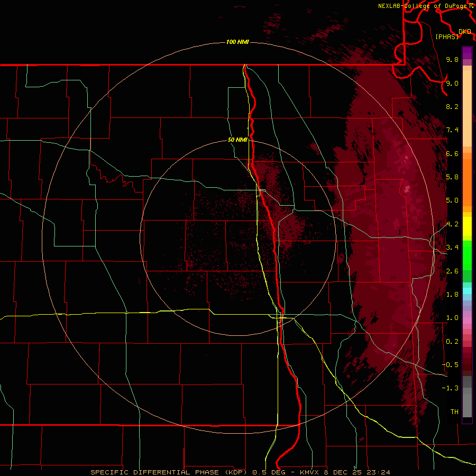Click the 5.0 legend value
Viewport: 476px width, 476px height.
coord(452,200)
